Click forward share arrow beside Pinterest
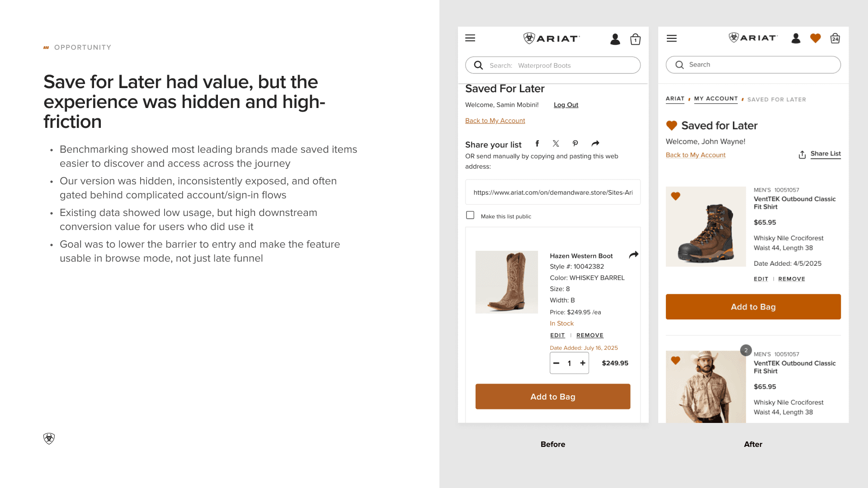The width and height of the screenshot is (868, 488). 595,143
